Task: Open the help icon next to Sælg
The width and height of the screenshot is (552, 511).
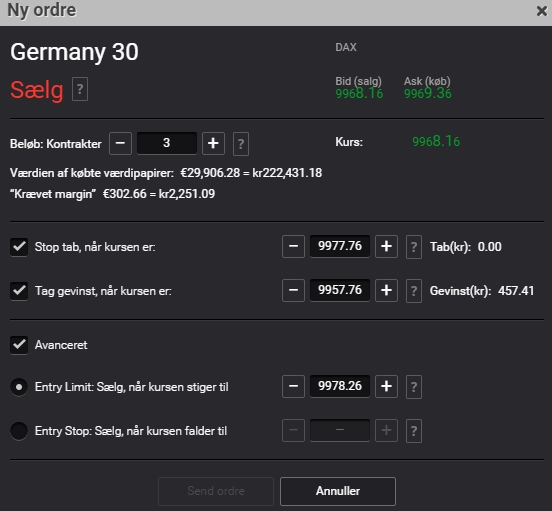Action: click(80, 89)
